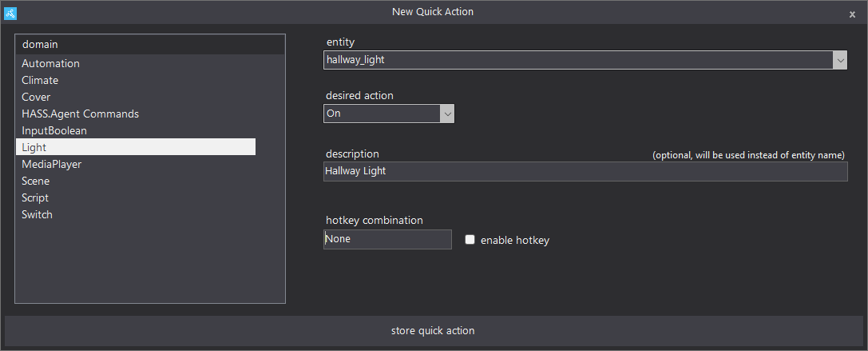Image resolution: width=868 pixels, height=351 pixels.
Task: Select the Scene domain
Action: [x=35, y=181]
